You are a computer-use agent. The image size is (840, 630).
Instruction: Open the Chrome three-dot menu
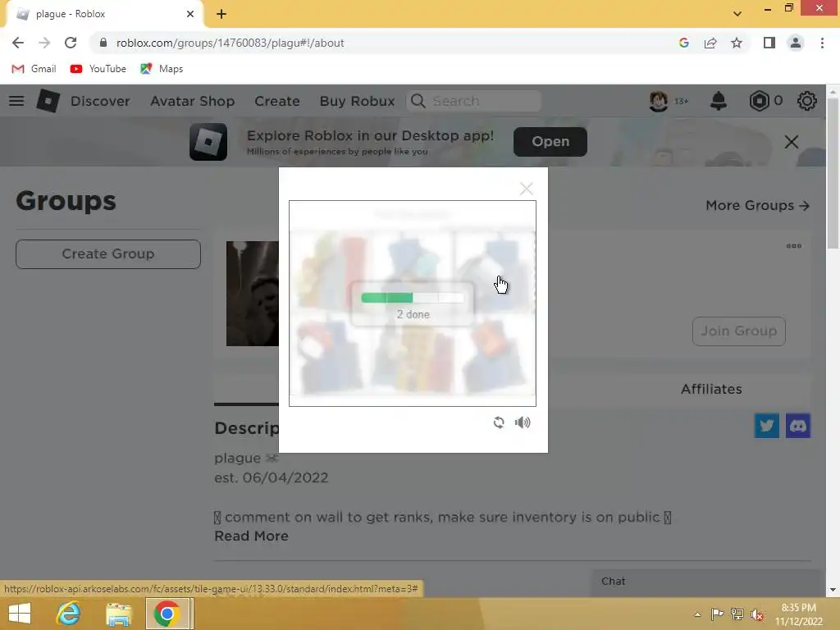coord(822,43)
